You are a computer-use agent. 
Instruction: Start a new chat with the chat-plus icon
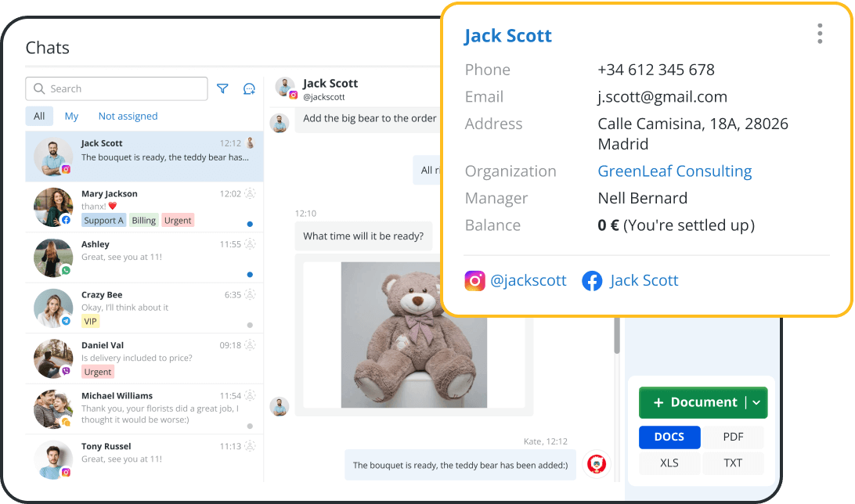(249, 89)
